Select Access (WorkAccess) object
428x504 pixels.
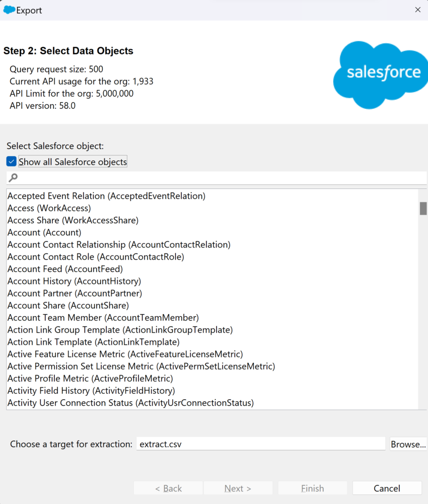pyautogui.click(x=212, y=208)
